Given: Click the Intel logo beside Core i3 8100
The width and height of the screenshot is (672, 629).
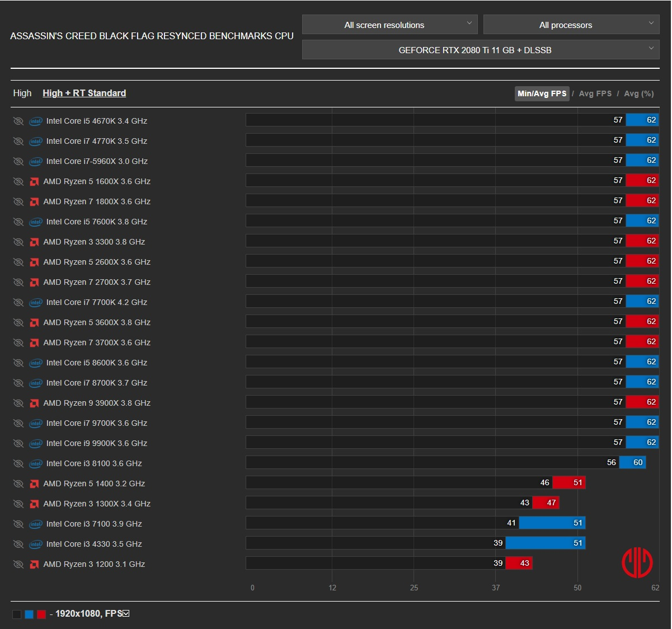Looking at the screenshot, I should click(36, 464).
